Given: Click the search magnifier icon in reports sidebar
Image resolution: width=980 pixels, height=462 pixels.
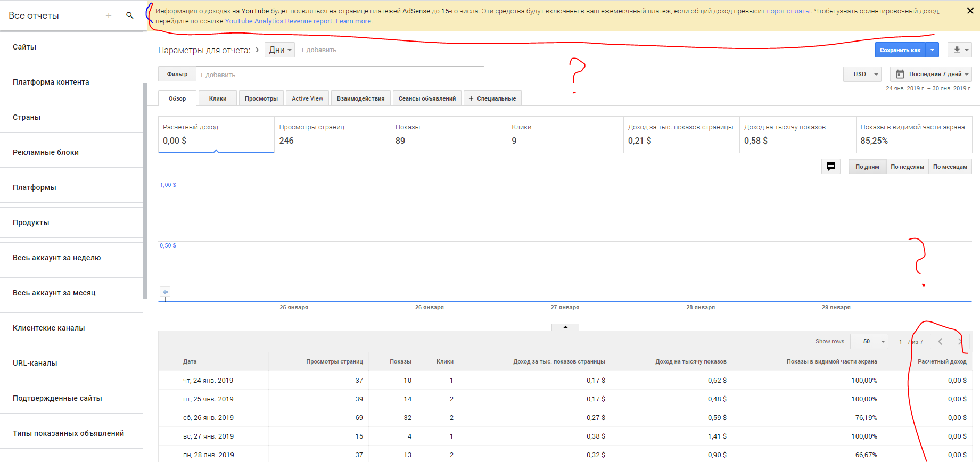Looking at the screenshot, I should click(129, 15).
